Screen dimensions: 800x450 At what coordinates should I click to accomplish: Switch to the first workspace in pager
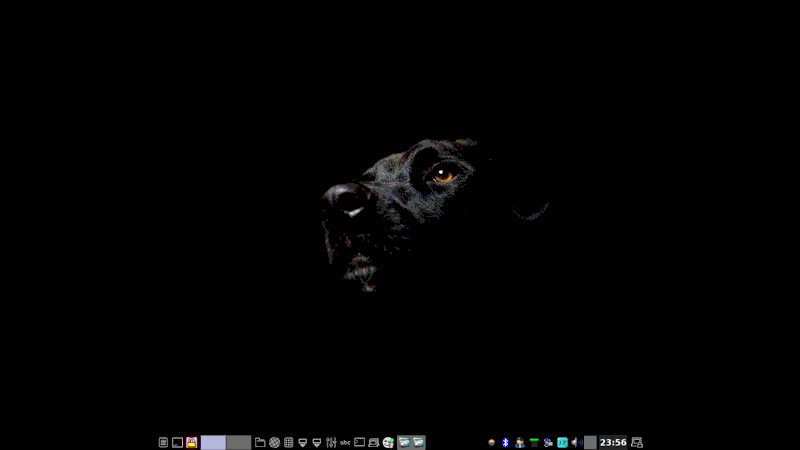pyautogui.click(x=213, y=442)
